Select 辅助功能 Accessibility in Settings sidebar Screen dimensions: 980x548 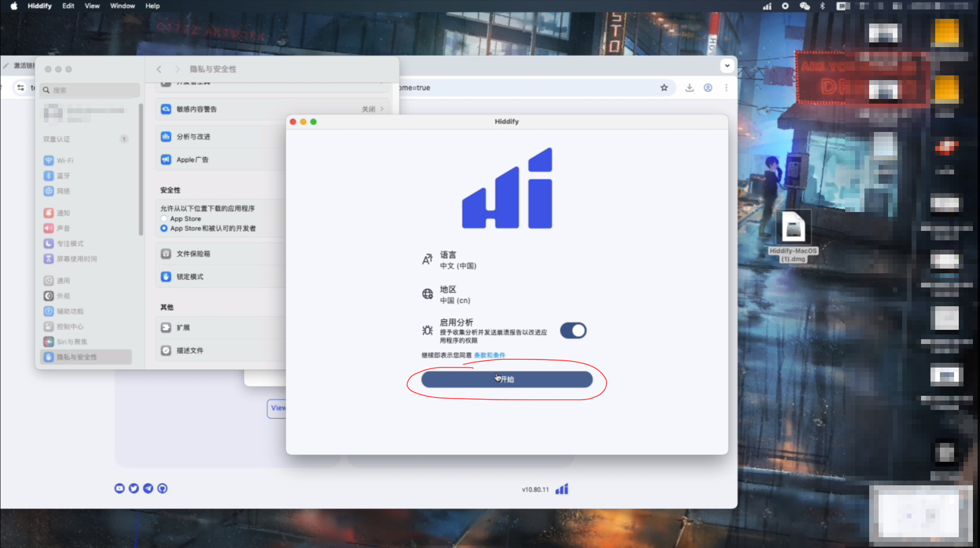tap(86, 311)
